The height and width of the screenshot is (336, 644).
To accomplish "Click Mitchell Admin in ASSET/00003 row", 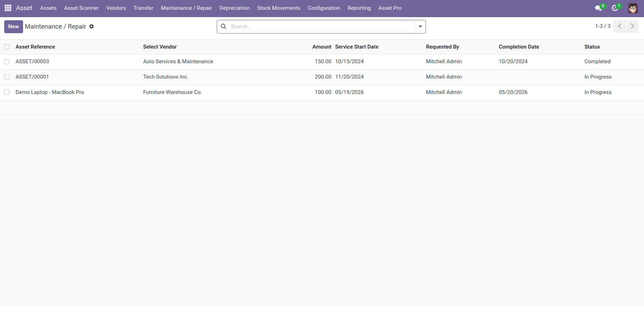I will pyautogui.click(x=444, y=61).
